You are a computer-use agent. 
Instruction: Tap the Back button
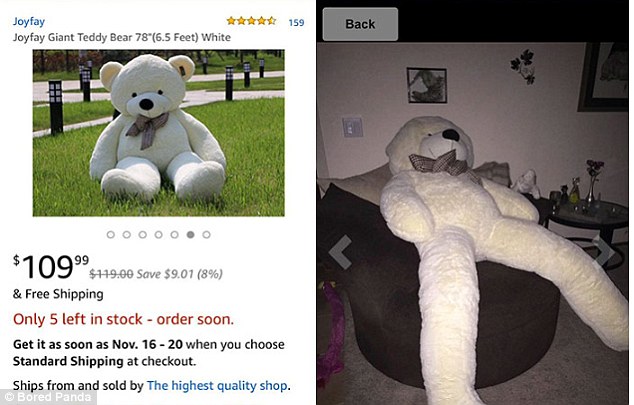[360, 24]
